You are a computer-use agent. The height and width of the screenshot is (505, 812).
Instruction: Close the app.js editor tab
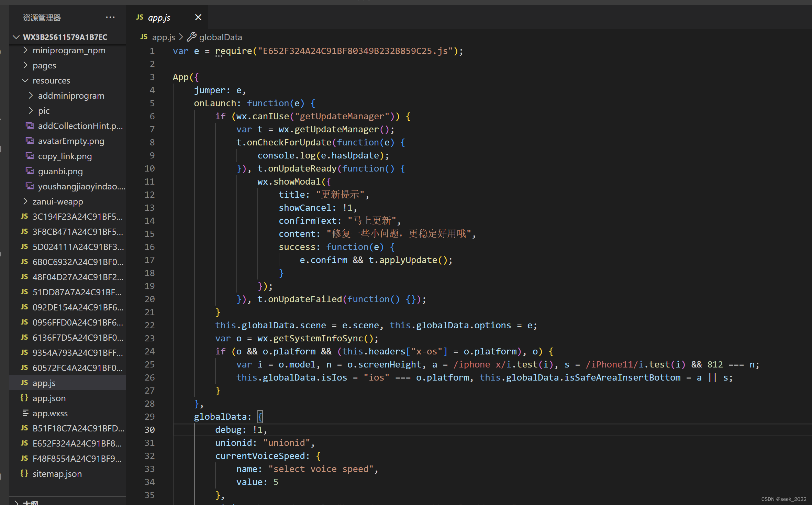(198, 17)
